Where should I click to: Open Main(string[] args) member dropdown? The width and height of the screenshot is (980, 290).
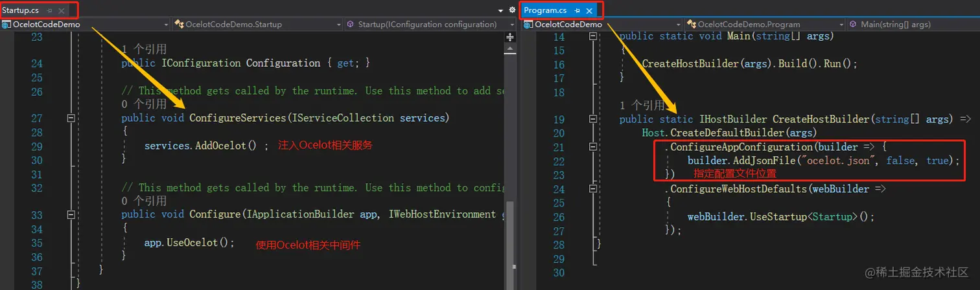[x=913, y=25]
